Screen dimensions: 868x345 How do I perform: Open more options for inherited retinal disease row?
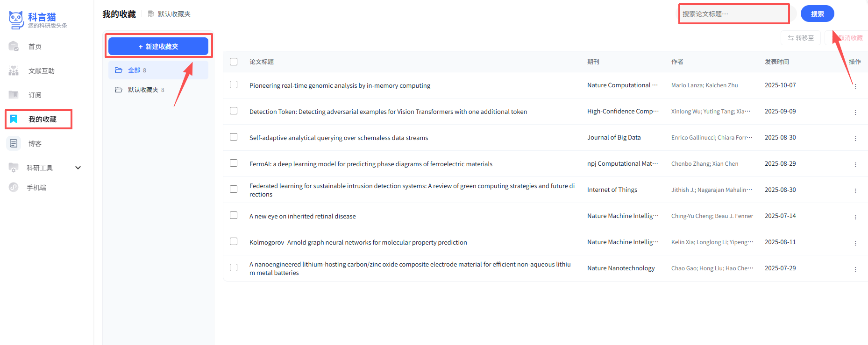855,217
